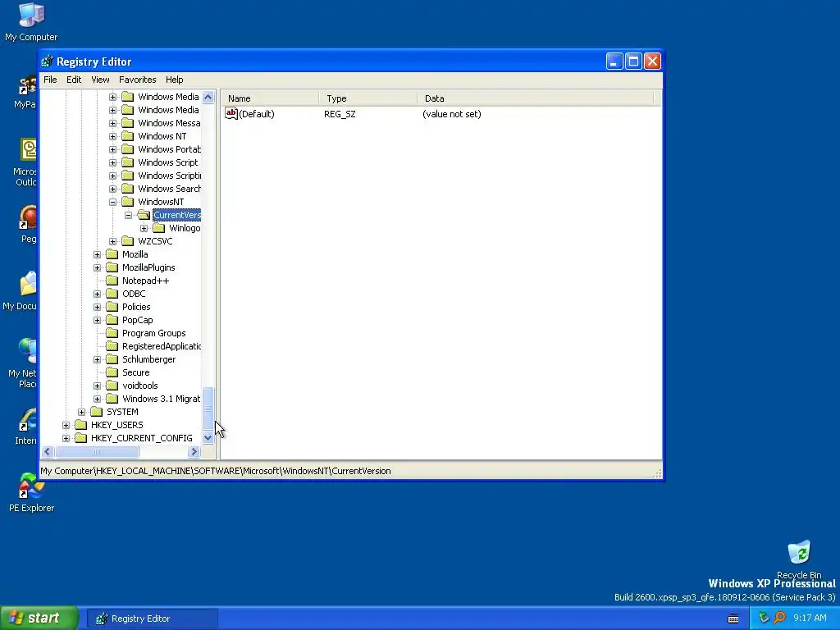This screenshot has height=630, width=840.
Task: Click the tree scroll right arrow
Action: pos(194,452)
